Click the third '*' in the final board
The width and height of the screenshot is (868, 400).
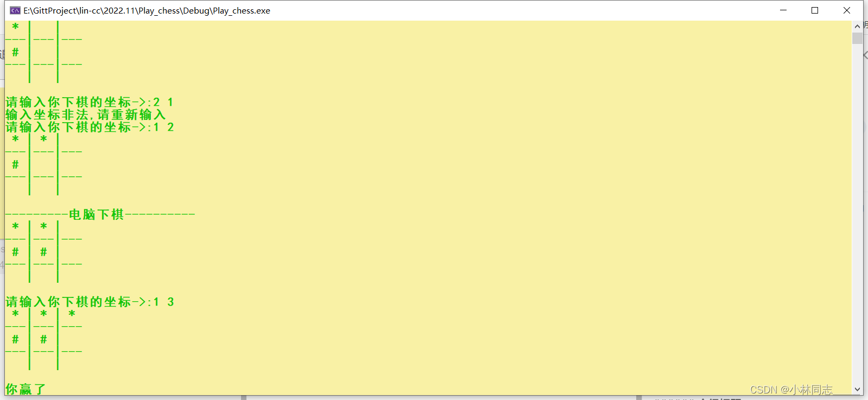click(72, 314)
